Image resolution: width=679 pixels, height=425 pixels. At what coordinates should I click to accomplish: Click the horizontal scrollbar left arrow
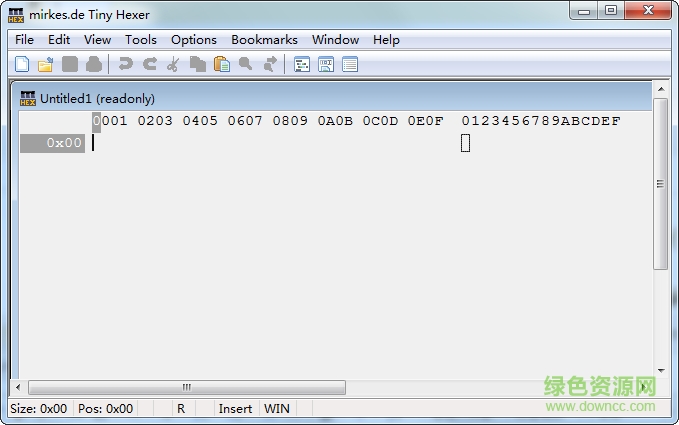(x=18, y=387)
